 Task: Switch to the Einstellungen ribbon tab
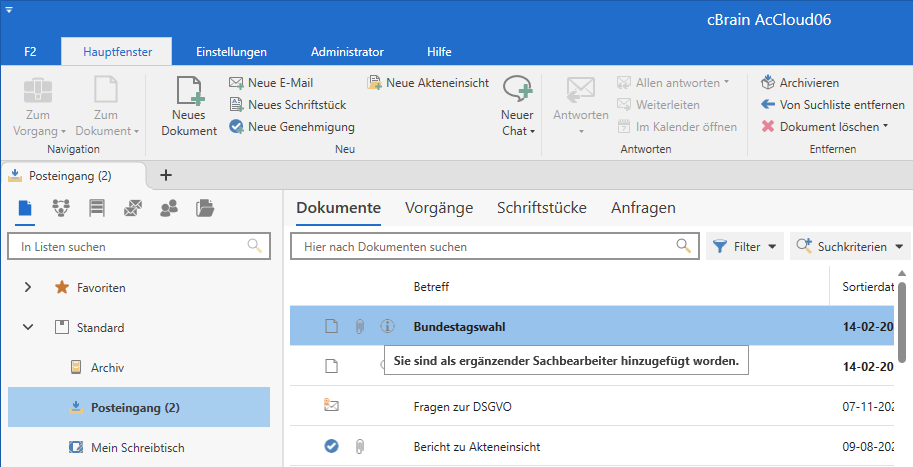[231, 51]
